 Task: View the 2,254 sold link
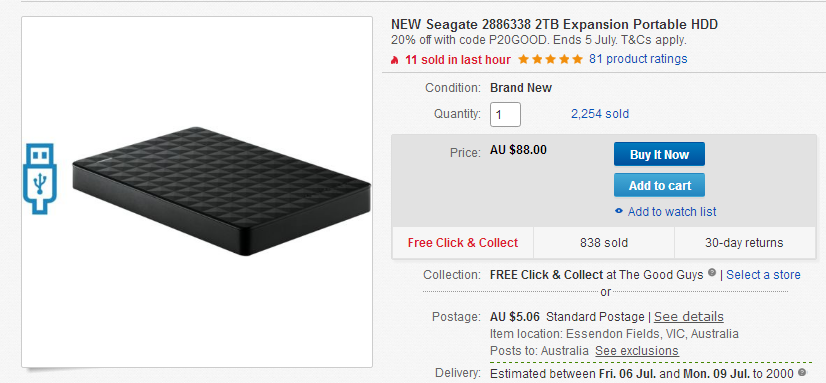coord(599,114)
